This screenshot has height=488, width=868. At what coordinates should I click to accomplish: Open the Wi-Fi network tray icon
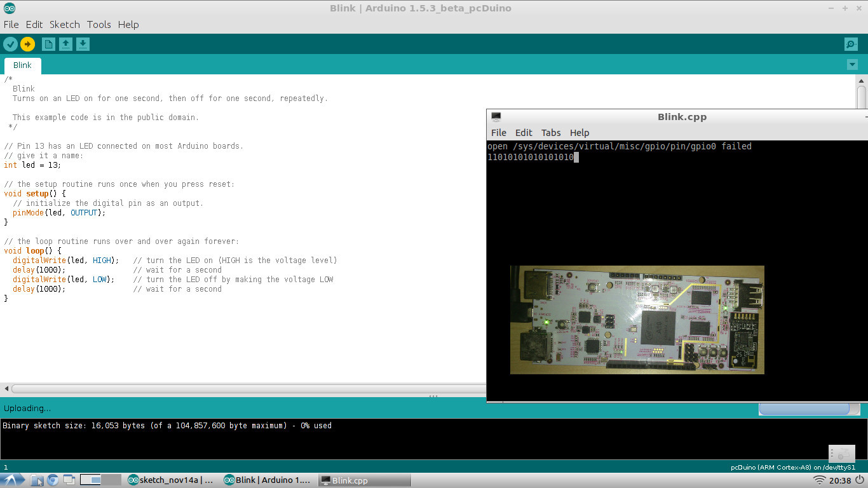(x=820, y=480)
